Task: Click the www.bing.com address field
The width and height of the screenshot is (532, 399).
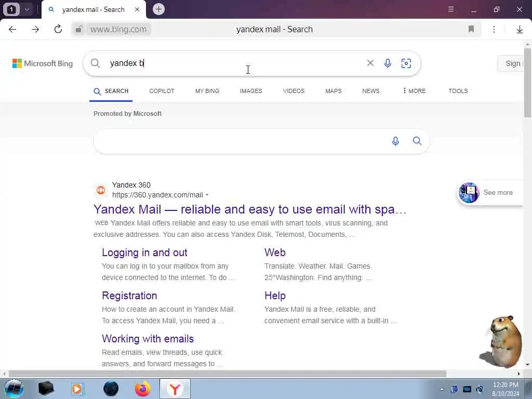Action: click(118, 29)
